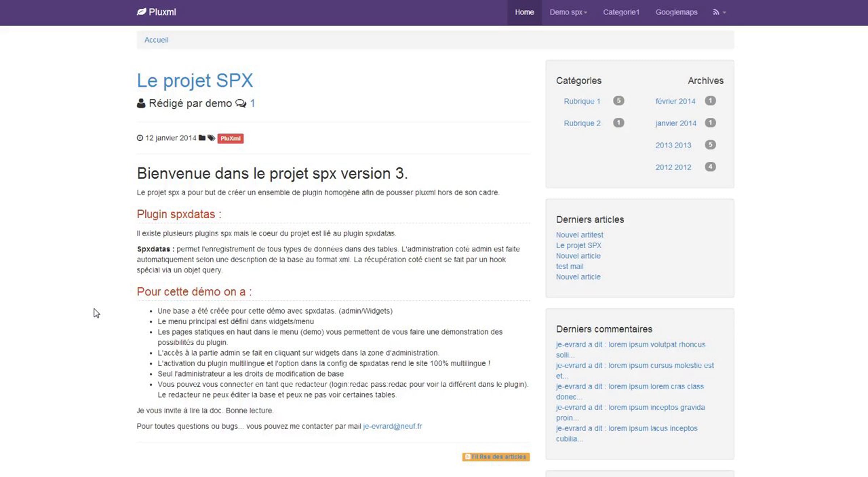Open the Le projet SPX article title
868x477 pixels.
coord(195,80)
